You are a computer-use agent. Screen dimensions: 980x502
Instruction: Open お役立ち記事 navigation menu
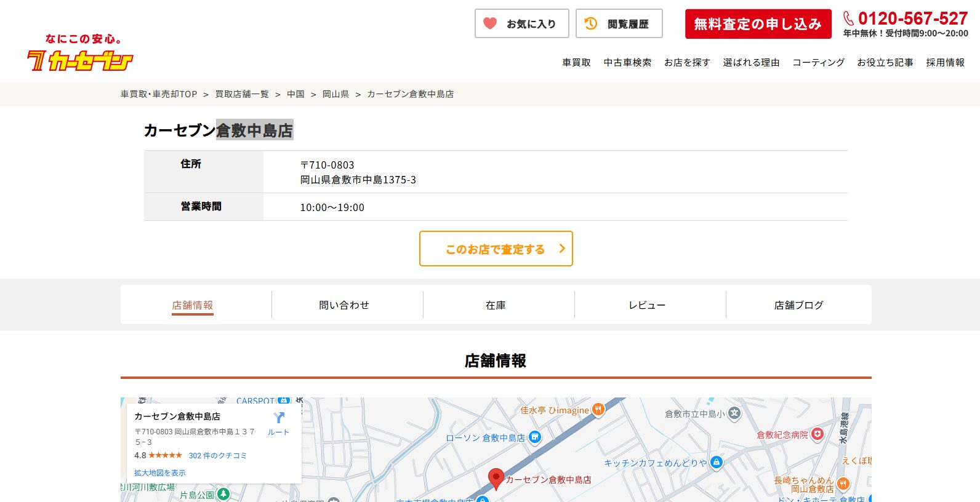[885, 62]
